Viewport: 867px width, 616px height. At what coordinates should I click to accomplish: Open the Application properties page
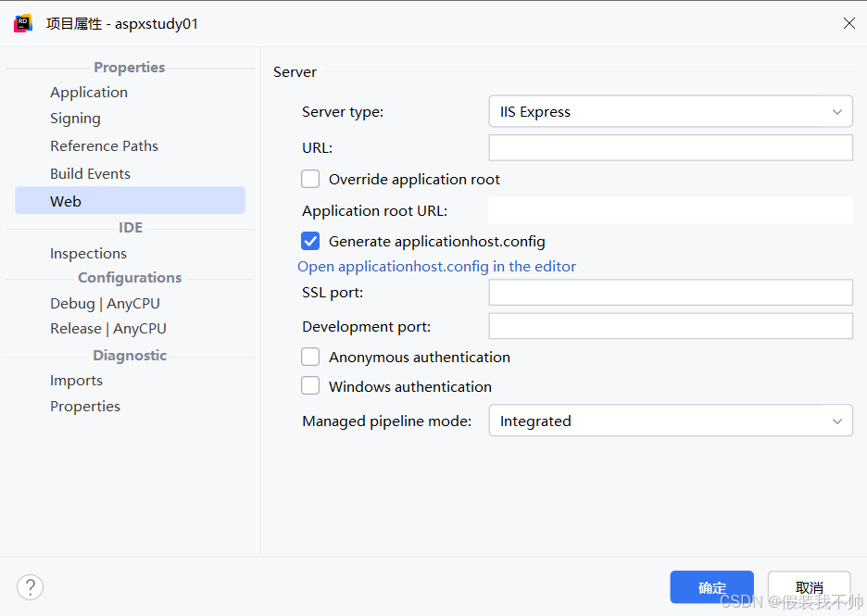(x=89, y=93)
